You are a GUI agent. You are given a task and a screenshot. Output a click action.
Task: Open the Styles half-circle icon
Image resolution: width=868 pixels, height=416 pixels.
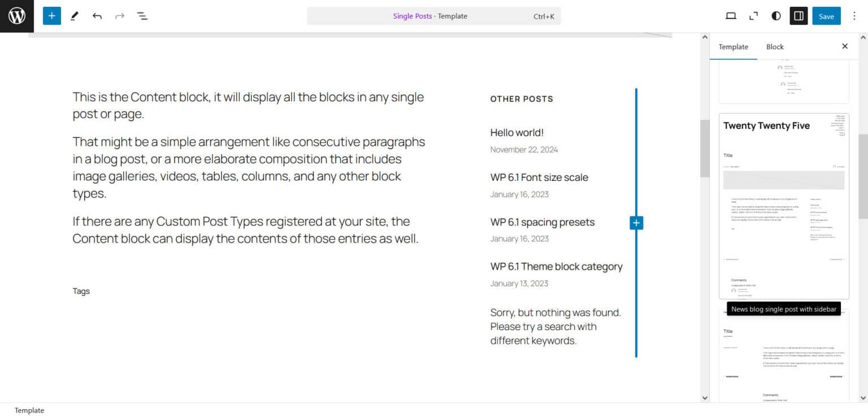point(776,16)
